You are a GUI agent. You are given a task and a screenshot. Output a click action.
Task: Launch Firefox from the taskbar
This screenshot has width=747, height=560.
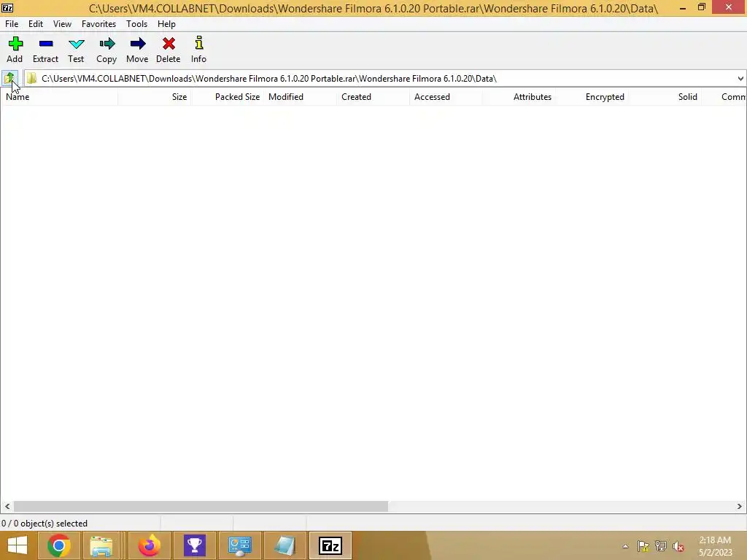pyautogui.click(x=149, y=545)
